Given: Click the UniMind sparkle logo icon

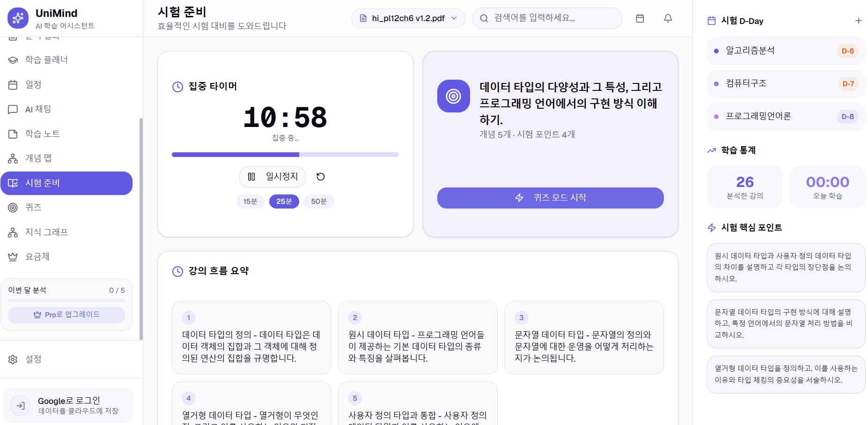Looking at the screenshot, I should click(18, 18).
